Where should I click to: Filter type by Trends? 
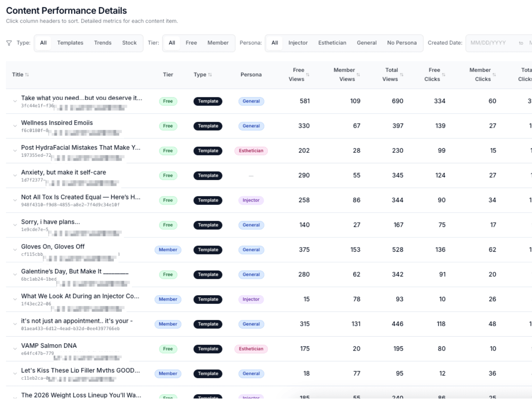[103, 43]
